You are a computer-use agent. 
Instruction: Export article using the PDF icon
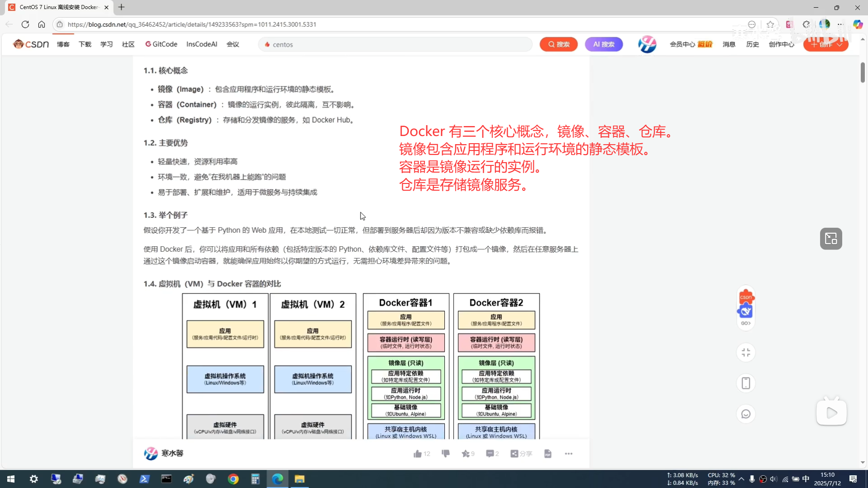[x=547, y=454]
